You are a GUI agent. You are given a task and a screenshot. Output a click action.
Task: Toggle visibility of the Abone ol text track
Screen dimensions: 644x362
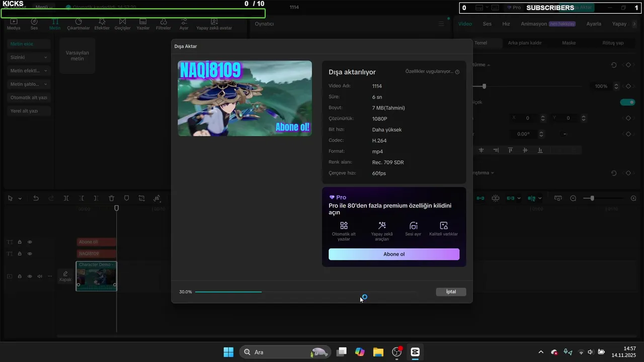click(30, 242)
